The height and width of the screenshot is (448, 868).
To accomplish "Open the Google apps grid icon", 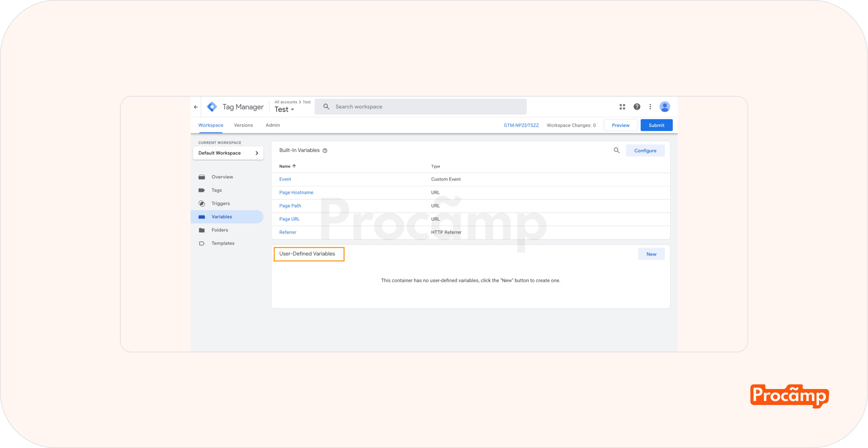I will (622, 107).
